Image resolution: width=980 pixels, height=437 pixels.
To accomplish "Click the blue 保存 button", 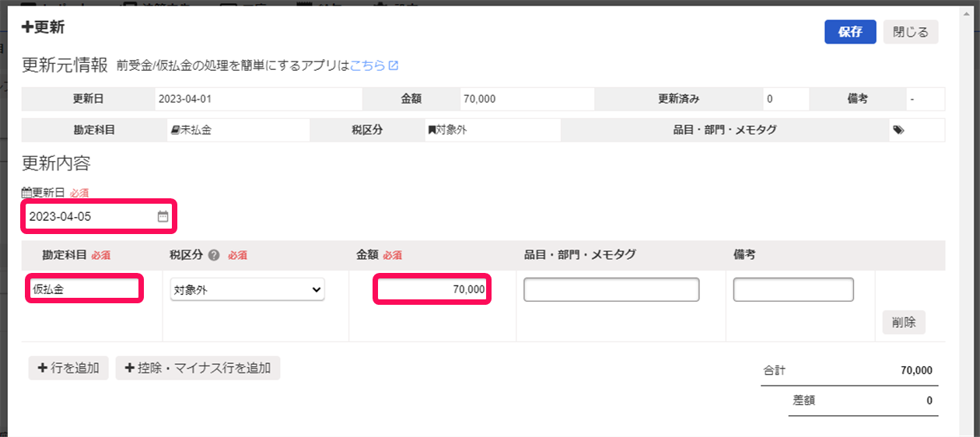I will [850, 32].
